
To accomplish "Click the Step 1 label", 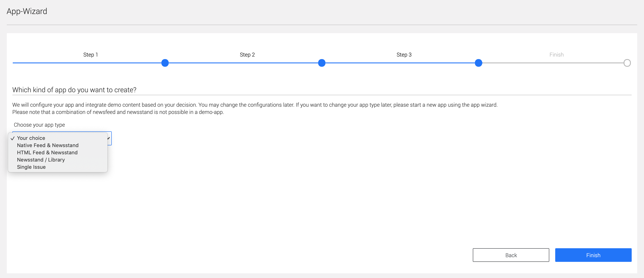I will point(90,55).
